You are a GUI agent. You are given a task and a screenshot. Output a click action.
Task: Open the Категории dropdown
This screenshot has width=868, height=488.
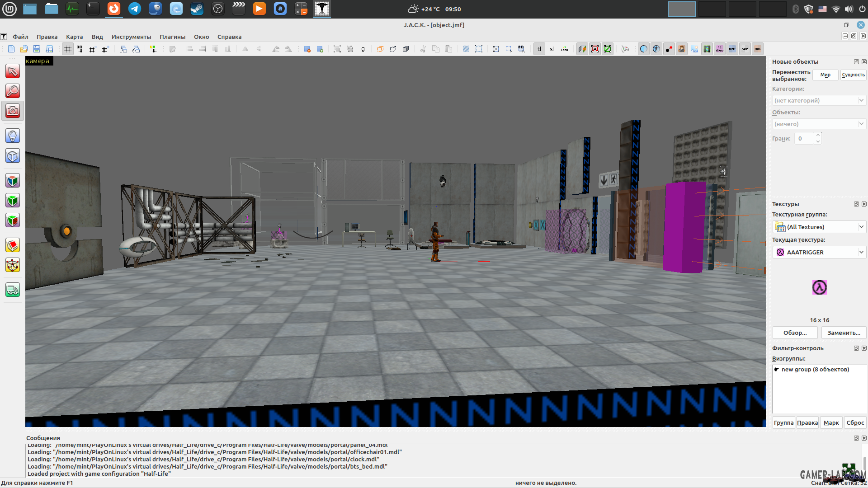point(819,100)
